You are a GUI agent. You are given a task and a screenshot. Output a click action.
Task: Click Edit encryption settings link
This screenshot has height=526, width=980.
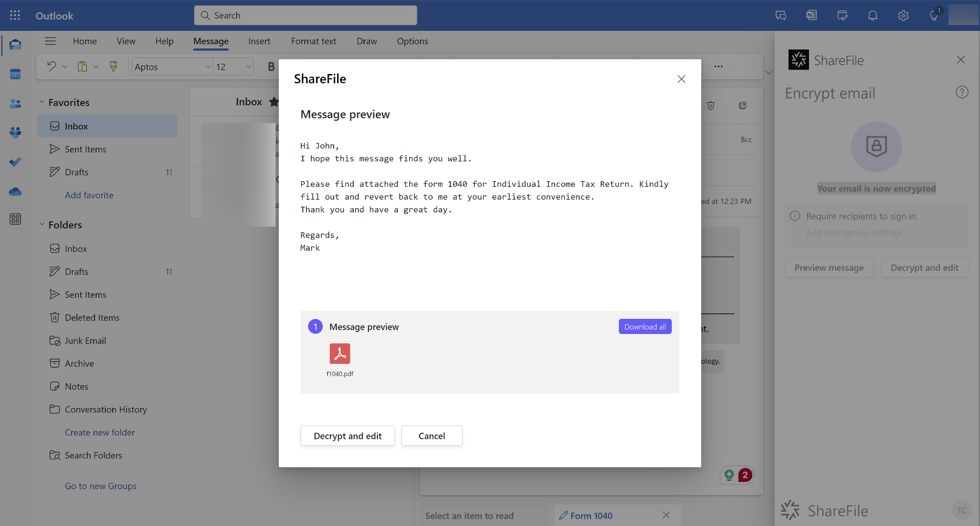pos(854,233)
